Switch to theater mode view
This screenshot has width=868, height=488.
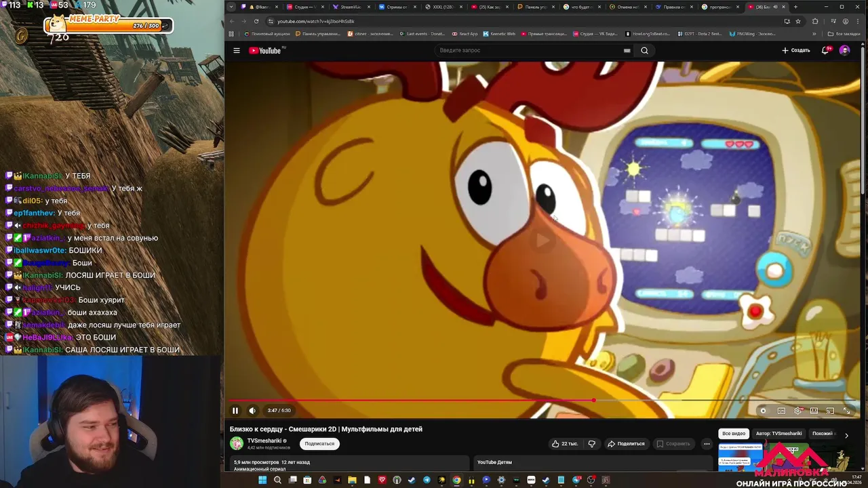[814, 411]
